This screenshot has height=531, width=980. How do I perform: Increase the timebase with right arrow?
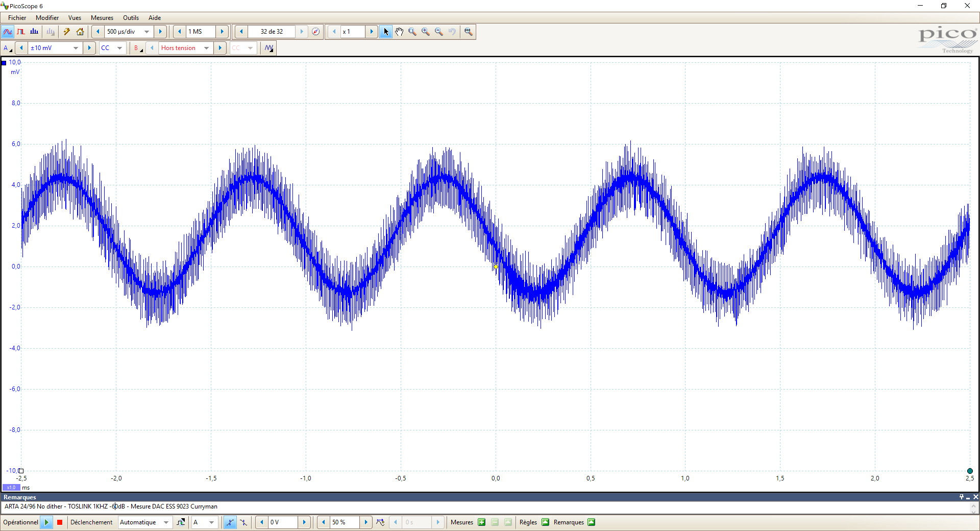click(x=160, y=32)
